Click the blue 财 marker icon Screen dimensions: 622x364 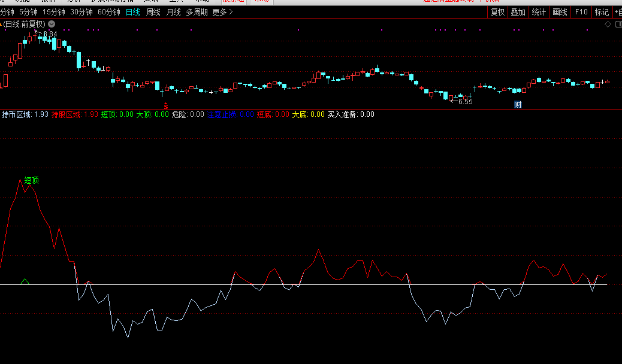tap(518, 105)
